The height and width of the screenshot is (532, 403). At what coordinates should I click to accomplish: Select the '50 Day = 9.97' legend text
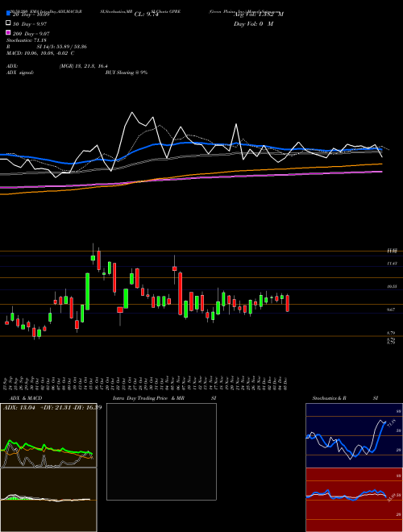(30, 24)
